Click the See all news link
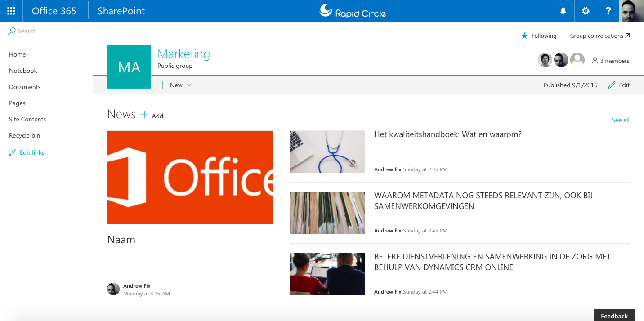 click(621, 120)
